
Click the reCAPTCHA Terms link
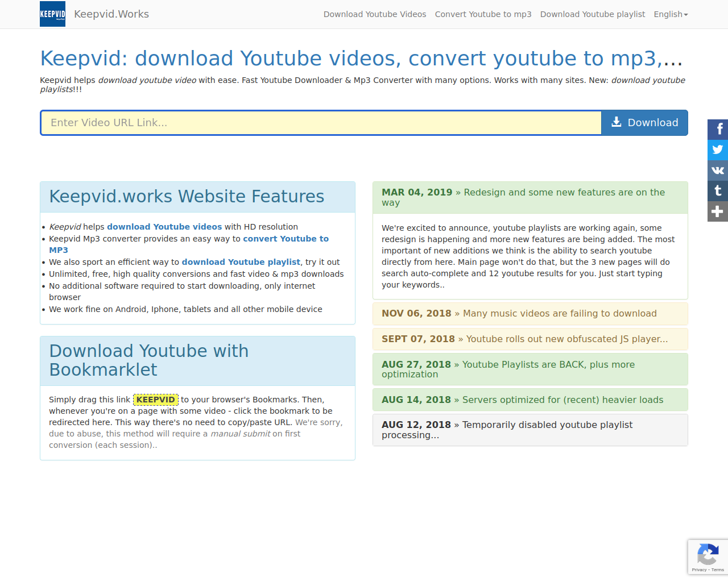[x=718, y=569]
